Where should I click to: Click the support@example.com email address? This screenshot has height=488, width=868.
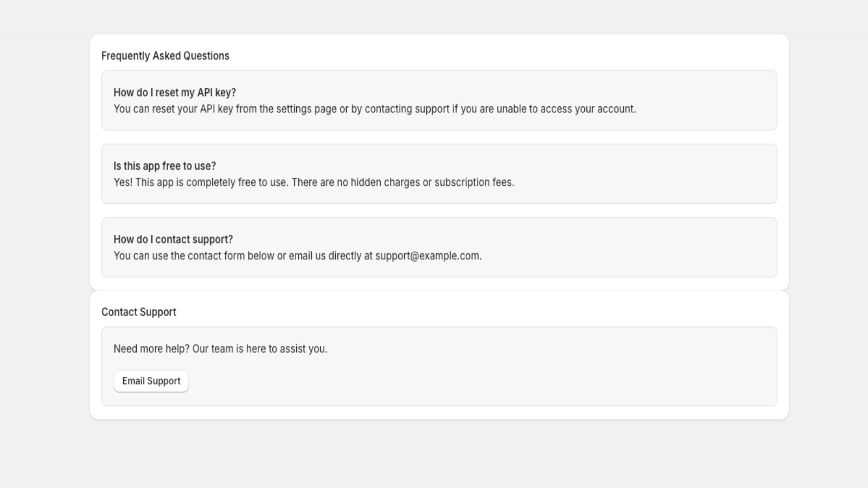coord(427,256)
